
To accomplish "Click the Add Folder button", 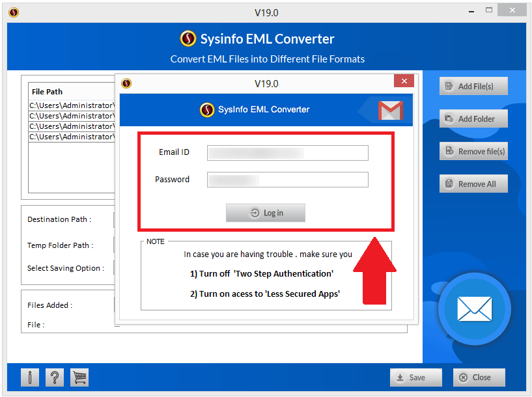I will click(473, 118).
